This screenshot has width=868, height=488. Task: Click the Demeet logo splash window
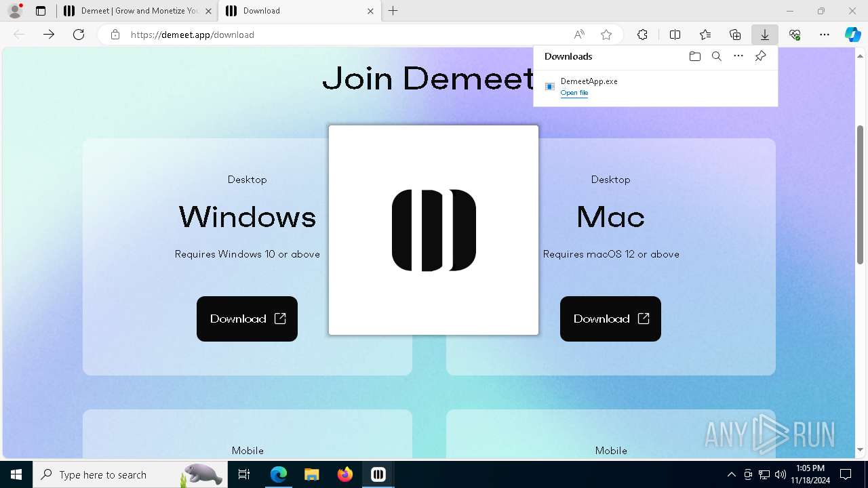pyautogui.click(x=434, y=230)
